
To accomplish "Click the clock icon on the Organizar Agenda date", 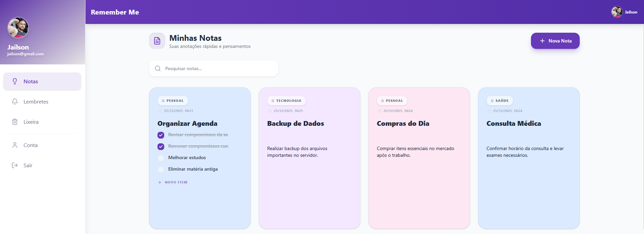I will pos(160,111).
